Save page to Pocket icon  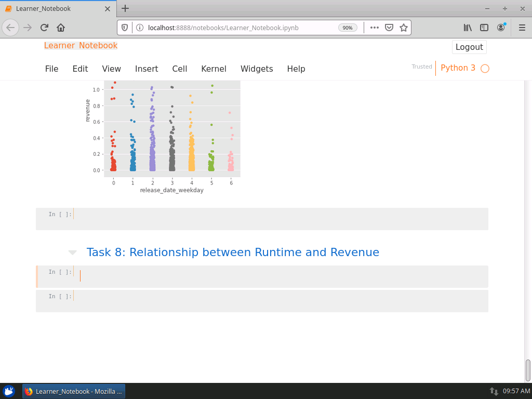389,28
